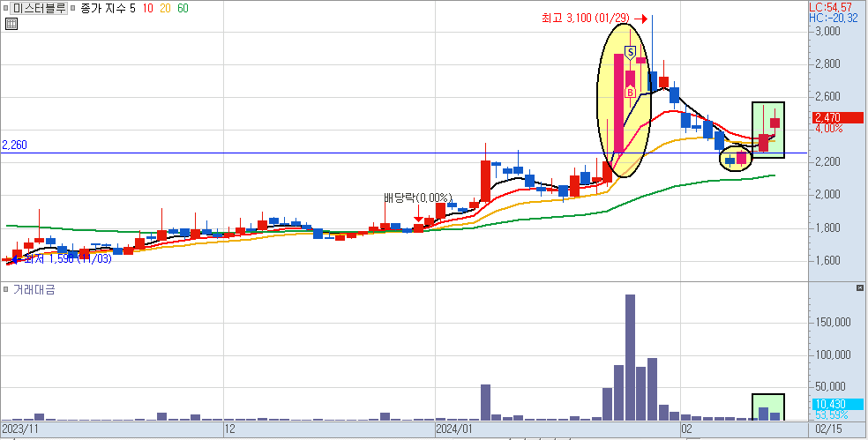Click the 배당락(0,00%) ex-dividend marker

(x=418, y=198)
